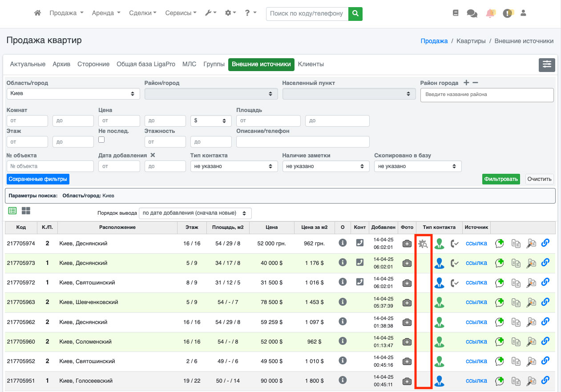The height and width of the screenshot is (392, 561).
Task: Click the info icon for listing 217705963
Action: point(343,302)
